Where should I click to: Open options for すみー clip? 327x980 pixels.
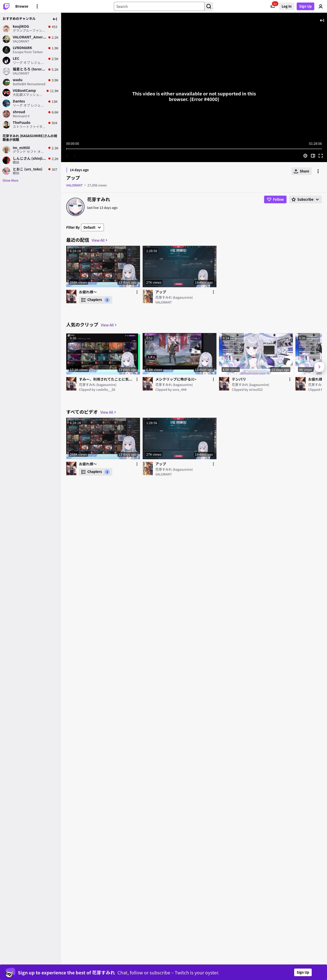137,379
